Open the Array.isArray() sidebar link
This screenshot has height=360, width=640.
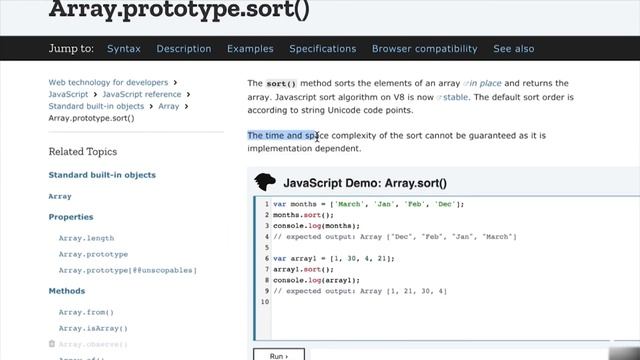coord(93,328)
